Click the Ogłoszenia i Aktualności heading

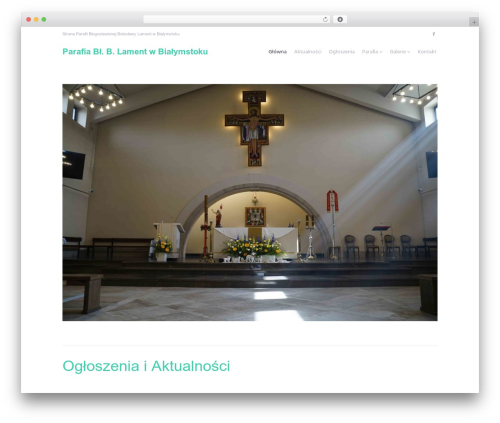pyautogui.click(x=146, y=366)
